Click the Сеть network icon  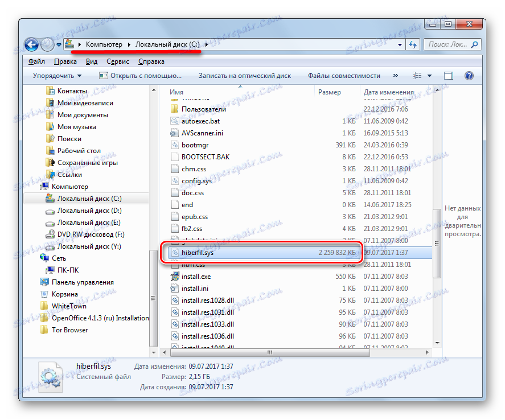(x=44, y=258)
